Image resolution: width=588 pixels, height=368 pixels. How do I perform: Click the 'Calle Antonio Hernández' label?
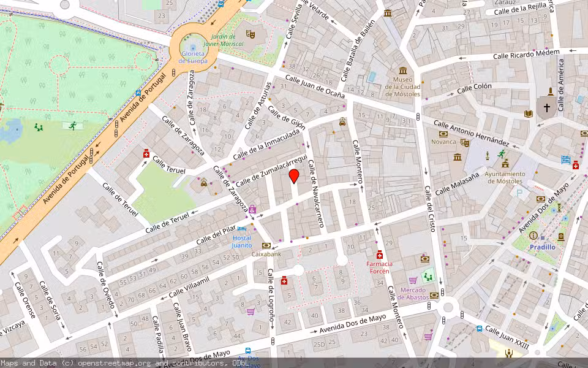[472, 133]
